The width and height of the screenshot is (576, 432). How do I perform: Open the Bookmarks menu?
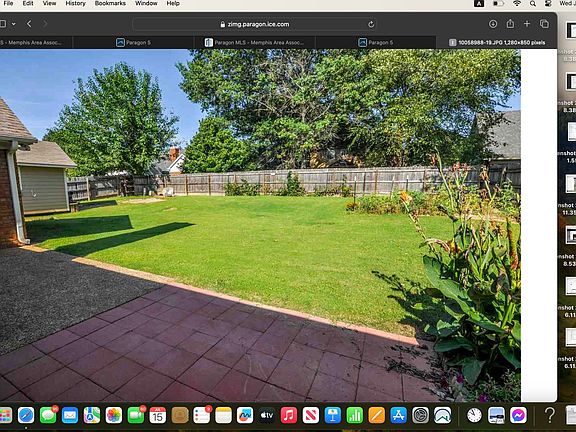click(x=110, y=3)
